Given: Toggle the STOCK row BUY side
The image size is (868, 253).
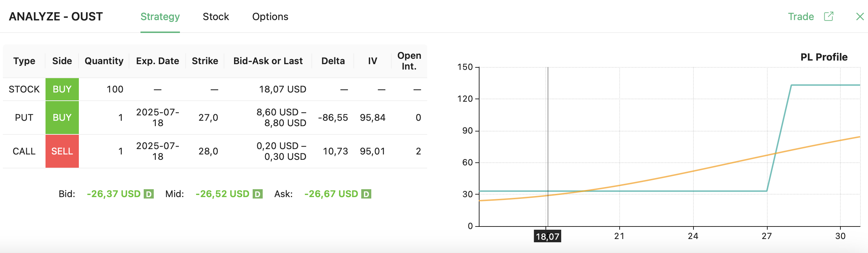Looking at the screenshot, I should (x=62, y=89).
